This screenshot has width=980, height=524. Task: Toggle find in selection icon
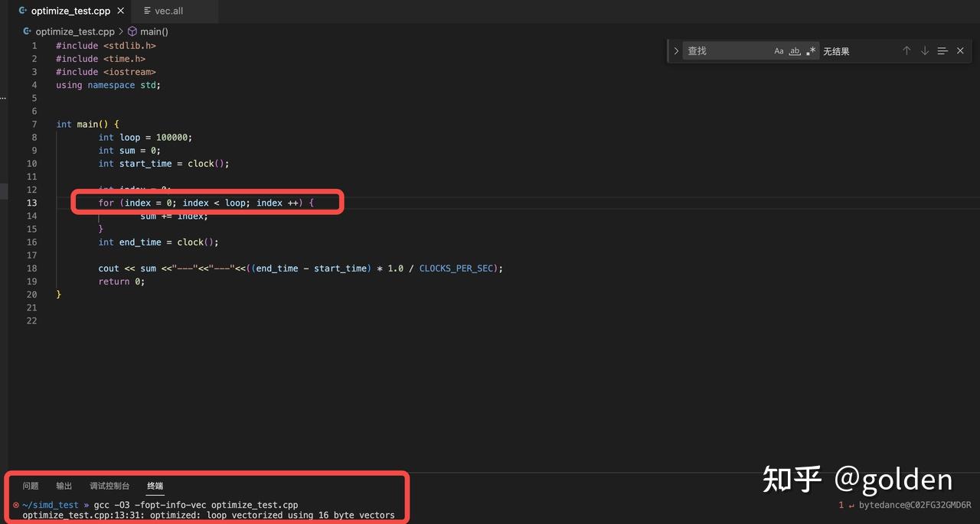click(x=942, y=50)
